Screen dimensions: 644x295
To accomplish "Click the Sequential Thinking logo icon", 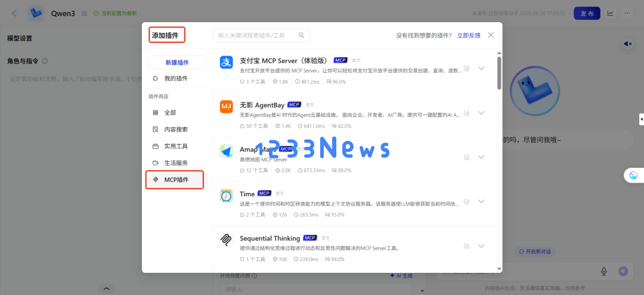I will pyautogui.click(x=227, y=240).
